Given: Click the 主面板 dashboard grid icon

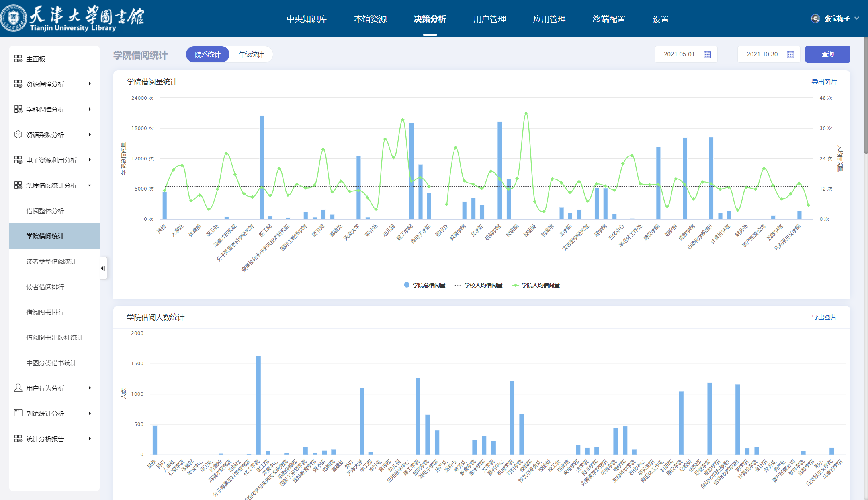Looking at the screenshot, I should click(x=18, y=59).
